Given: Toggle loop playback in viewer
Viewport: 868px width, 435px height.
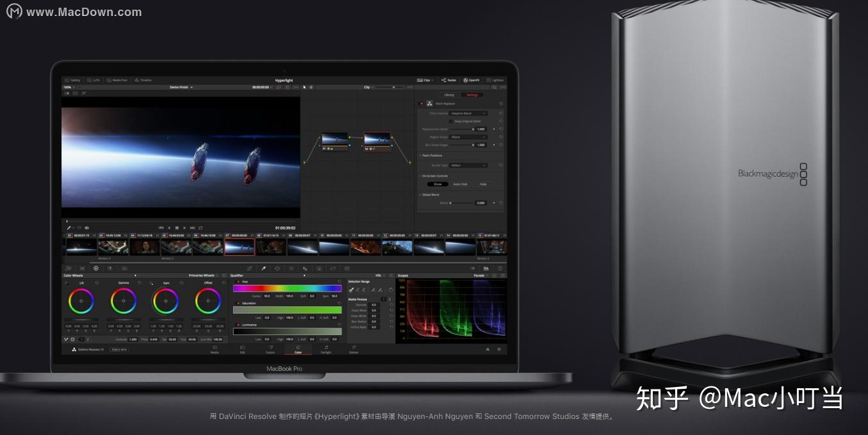Looking at the screenshot, I should 201,227.
